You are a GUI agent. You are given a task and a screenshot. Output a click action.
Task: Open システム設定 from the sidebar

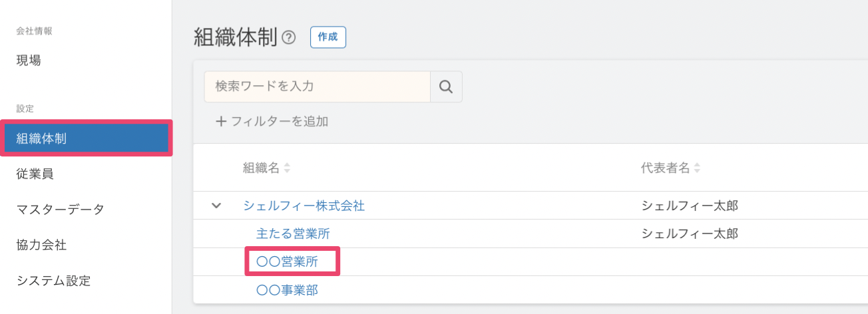click(x=53, y=281)
